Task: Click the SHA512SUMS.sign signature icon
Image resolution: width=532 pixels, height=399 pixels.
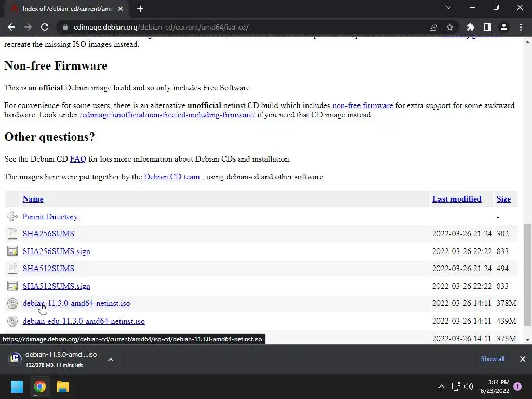Action: point(12,286)
